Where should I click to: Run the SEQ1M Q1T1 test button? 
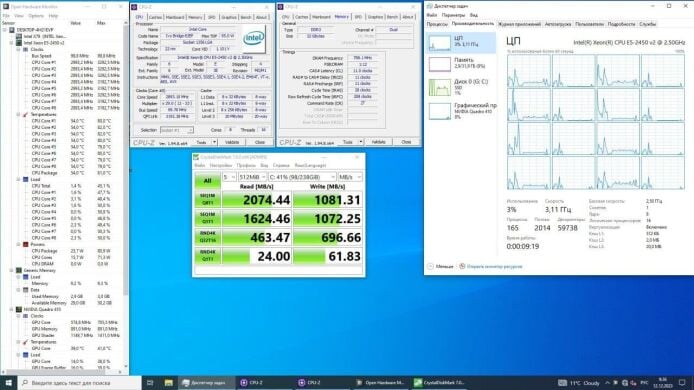pyautogui.click(x=208, y=218)
